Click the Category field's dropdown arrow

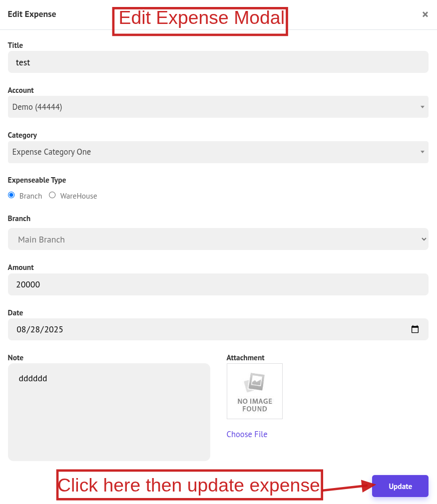coord(422,152)
